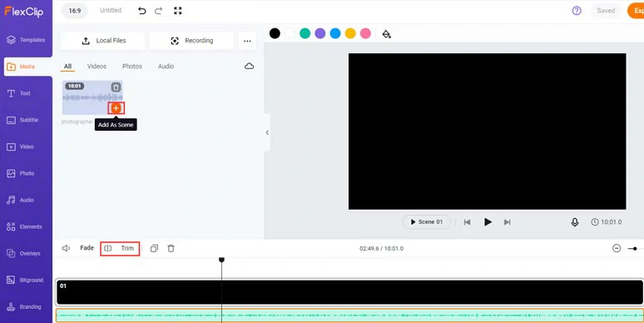Click the Local Files upload button

(102, 41)
